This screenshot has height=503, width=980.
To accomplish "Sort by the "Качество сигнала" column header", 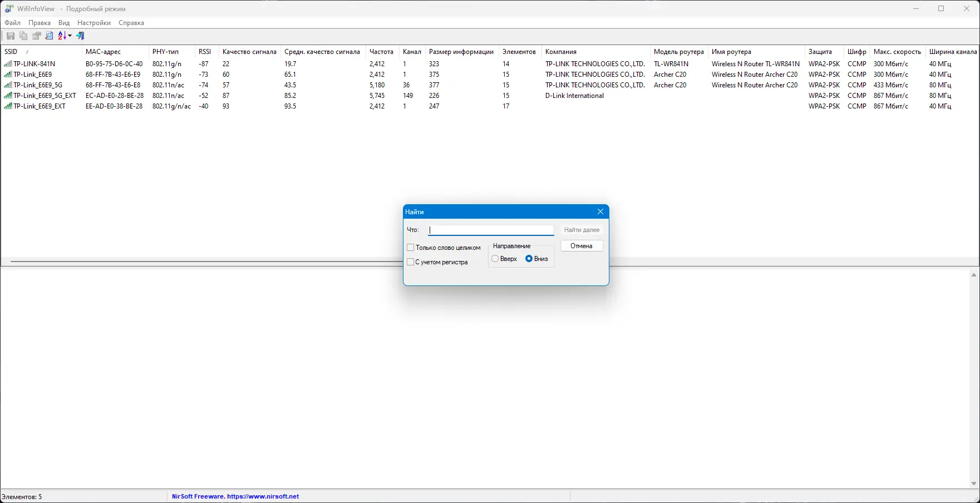I will click(x=249, y=52).
